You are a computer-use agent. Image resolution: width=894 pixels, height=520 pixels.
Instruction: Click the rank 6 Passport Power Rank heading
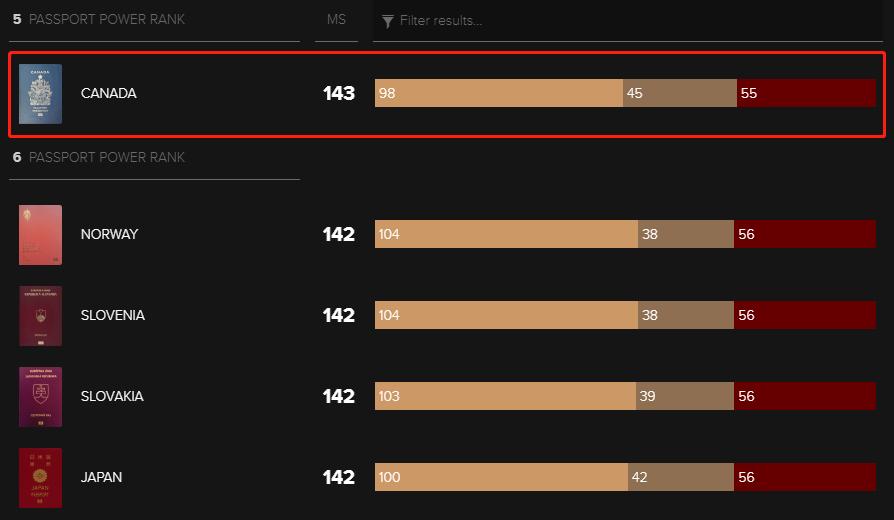(98, 157)
